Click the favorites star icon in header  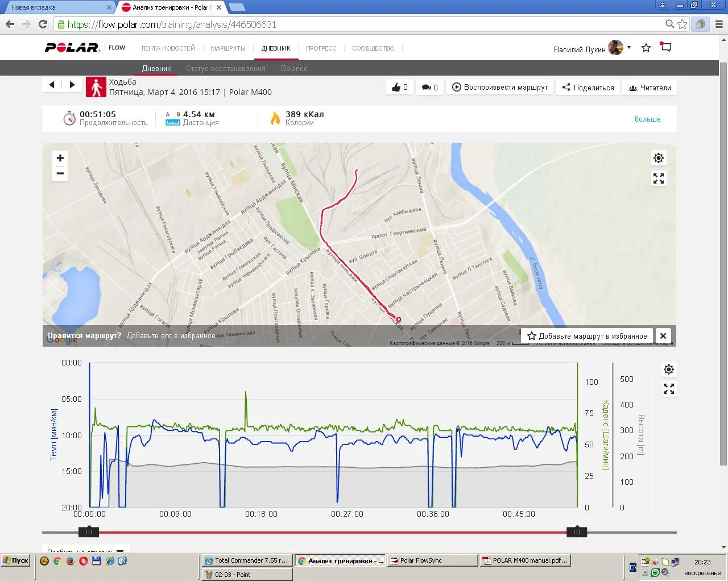[x=646, y=48]
